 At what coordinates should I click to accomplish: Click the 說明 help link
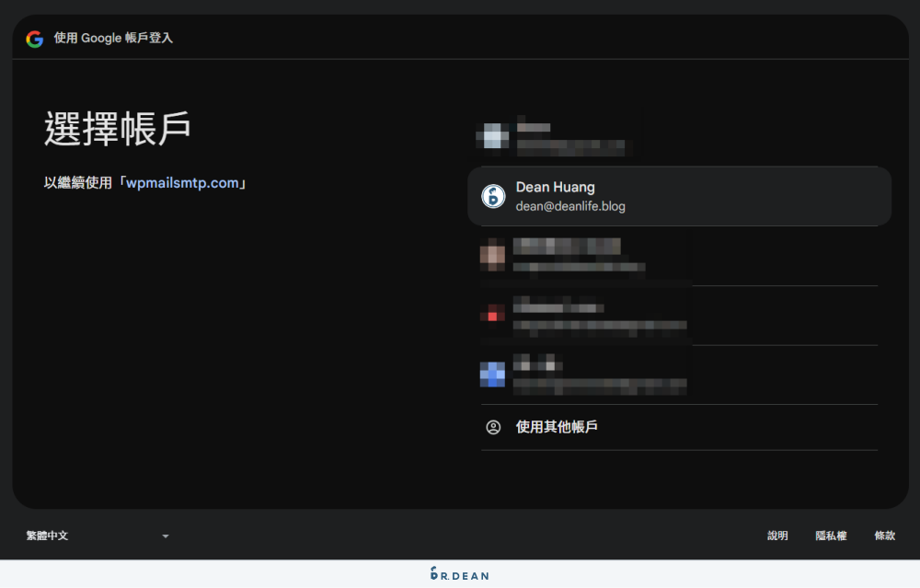click(777, 536)
